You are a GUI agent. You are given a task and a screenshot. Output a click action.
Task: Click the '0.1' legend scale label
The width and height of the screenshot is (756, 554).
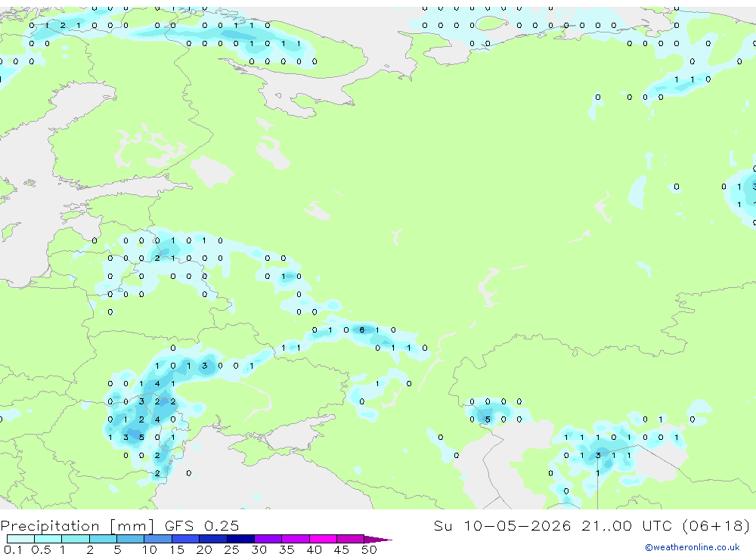tap(14, 549)
